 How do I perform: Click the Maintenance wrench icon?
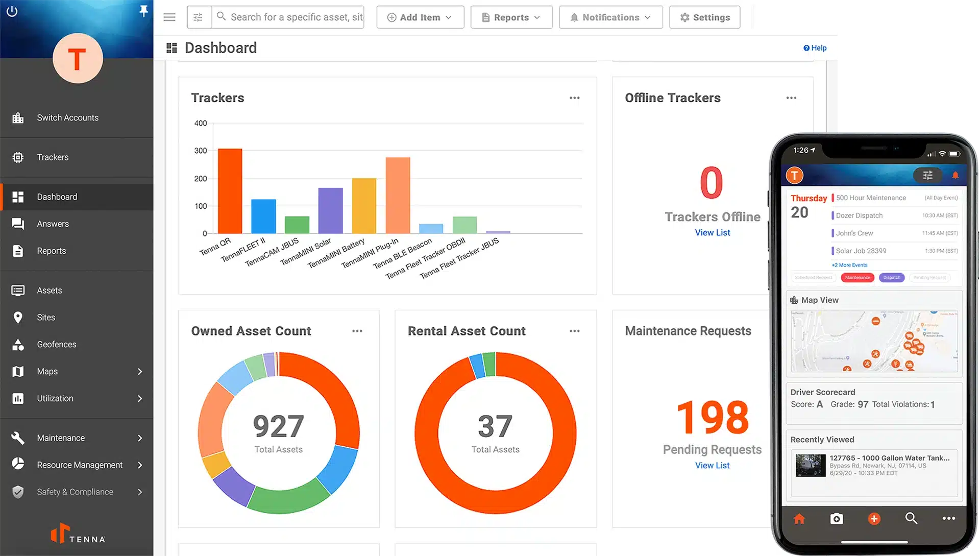pyautogui.click(x=18, y=438)
